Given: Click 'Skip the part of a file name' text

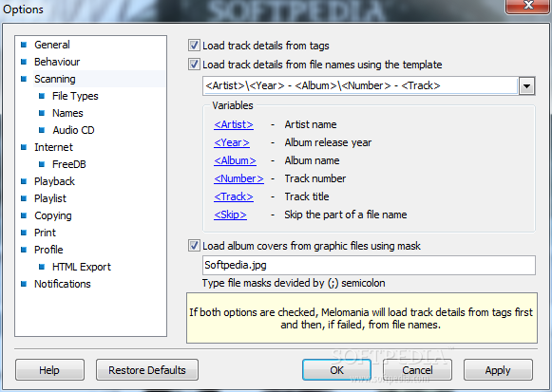Looking at the screenshot, I should [345, 215].
